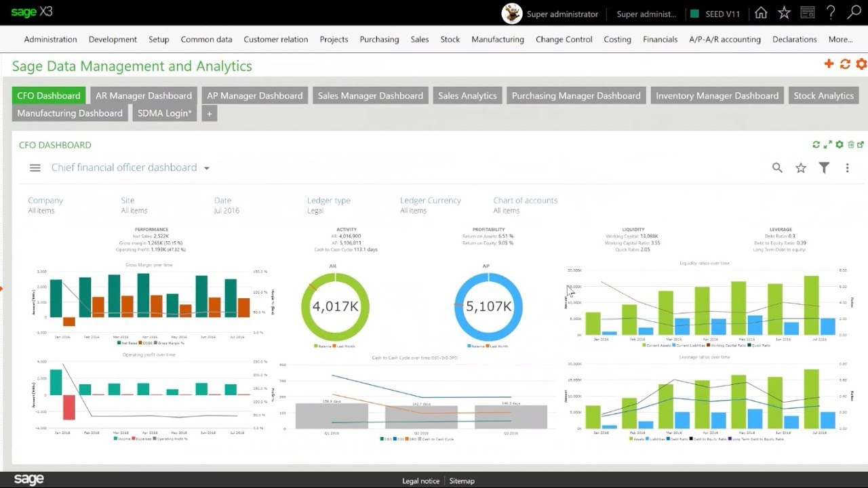This screenshot has height=488, width=868.
Task: Click the Super administrator avatar picture
Action: coord(511,13)
